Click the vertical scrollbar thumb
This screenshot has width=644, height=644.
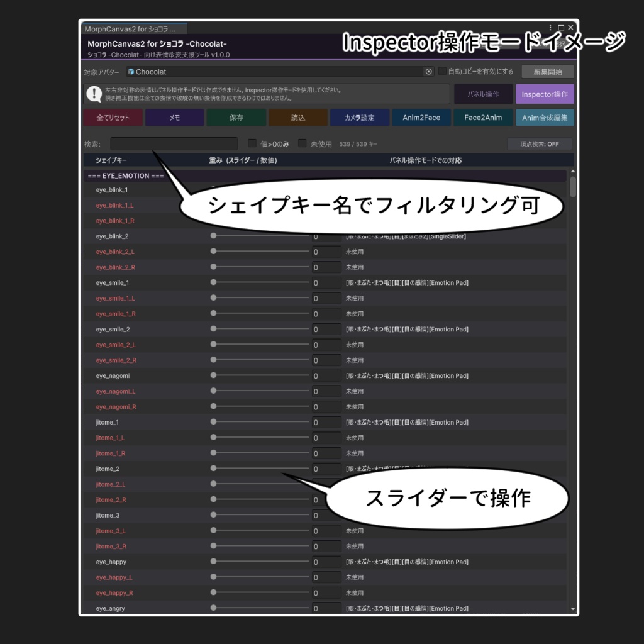tap(572, 186)
